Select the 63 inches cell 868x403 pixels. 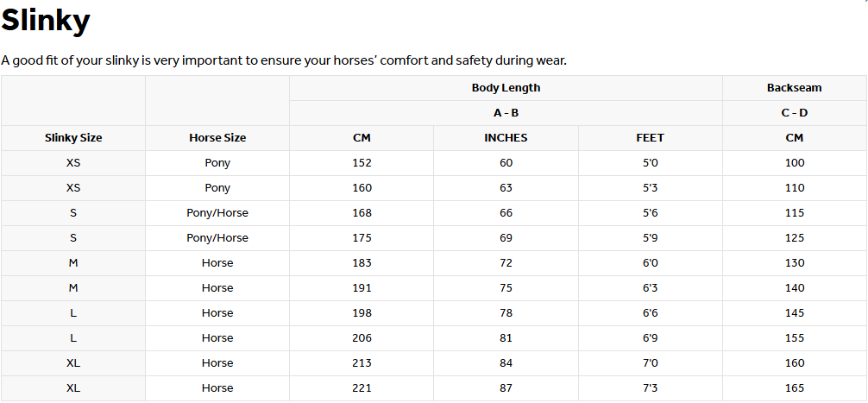click(x=506, y=188)
